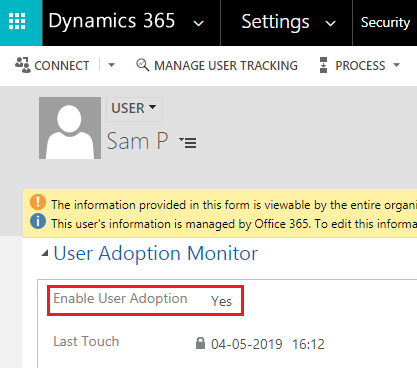This screenshot has height=368, width=417.
Task: Open the USER form selector dropdown
Action: [134, 108]
